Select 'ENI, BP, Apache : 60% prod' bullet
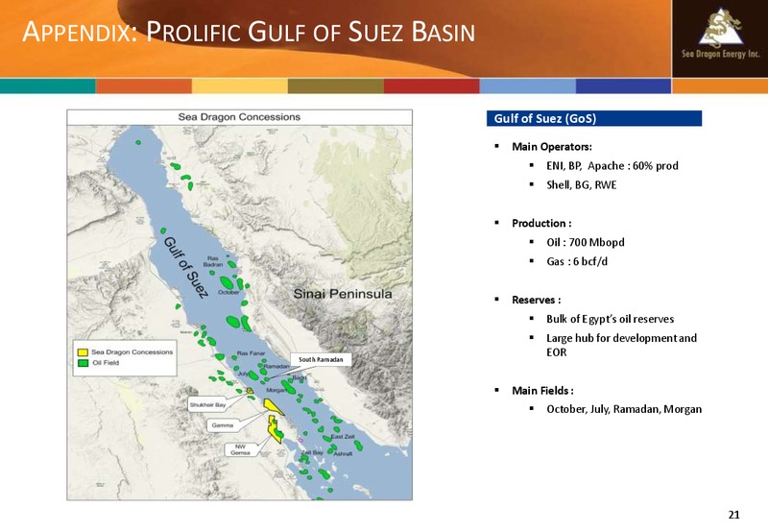The height and width of the screenshot is (532, 768). 612,165
